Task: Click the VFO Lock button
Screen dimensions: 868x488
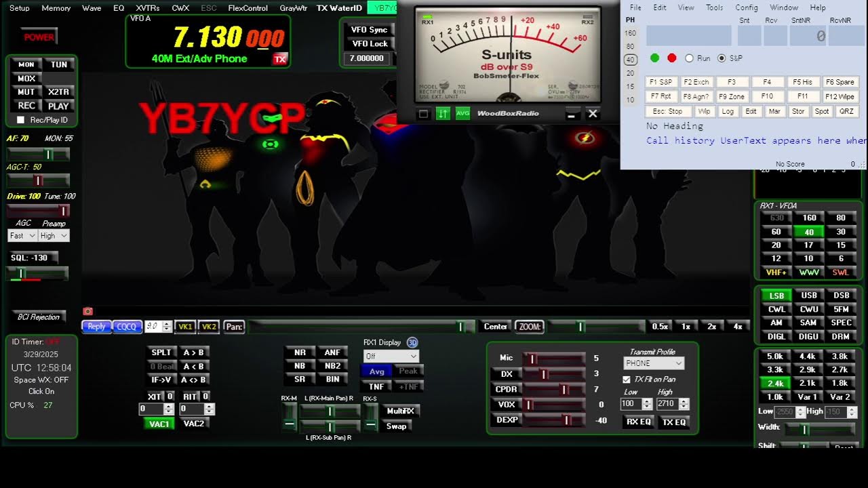Action: pos(370,44)
